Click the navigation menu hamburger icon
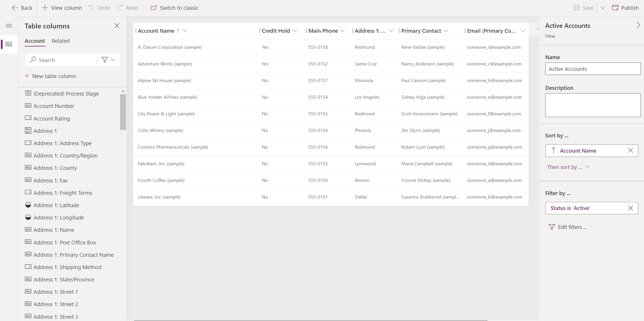 tap(9, 26)
